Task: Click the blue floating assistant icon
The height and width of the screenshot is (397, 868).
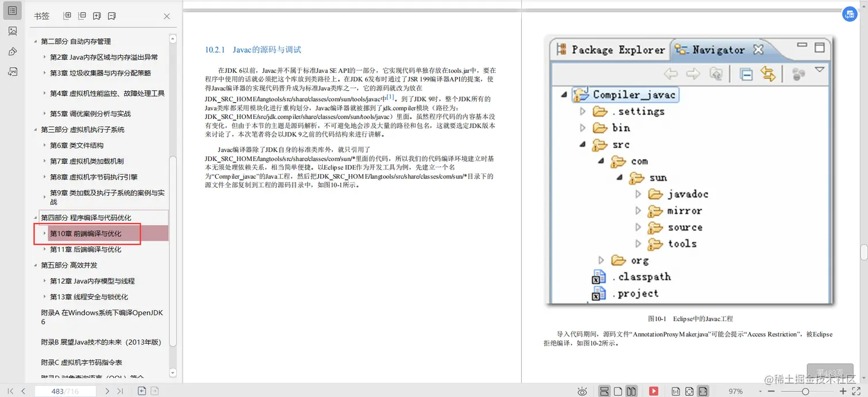Action: pyautogui.click(x=850, y=14)
